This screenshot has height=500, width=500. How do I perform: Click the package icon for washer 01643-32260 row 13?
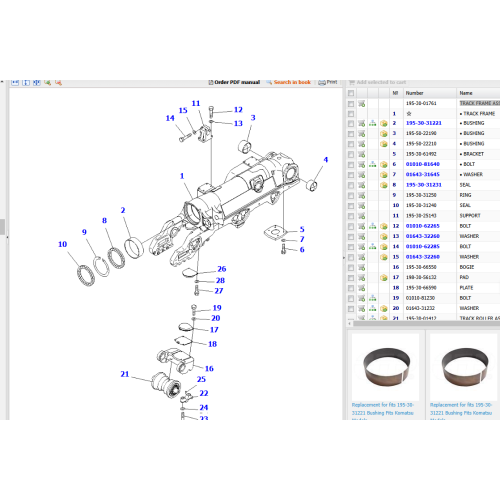point(384,237)
